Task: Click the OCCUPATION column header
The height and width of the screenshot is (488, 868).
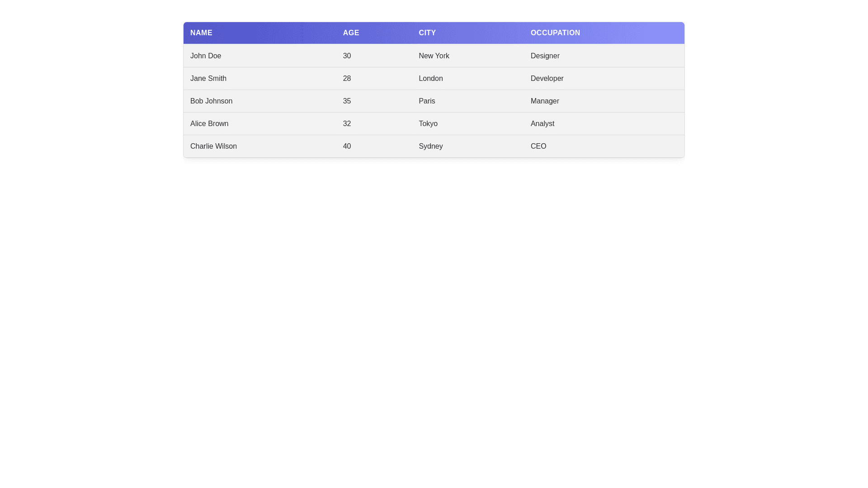Action: click(555, 33)
